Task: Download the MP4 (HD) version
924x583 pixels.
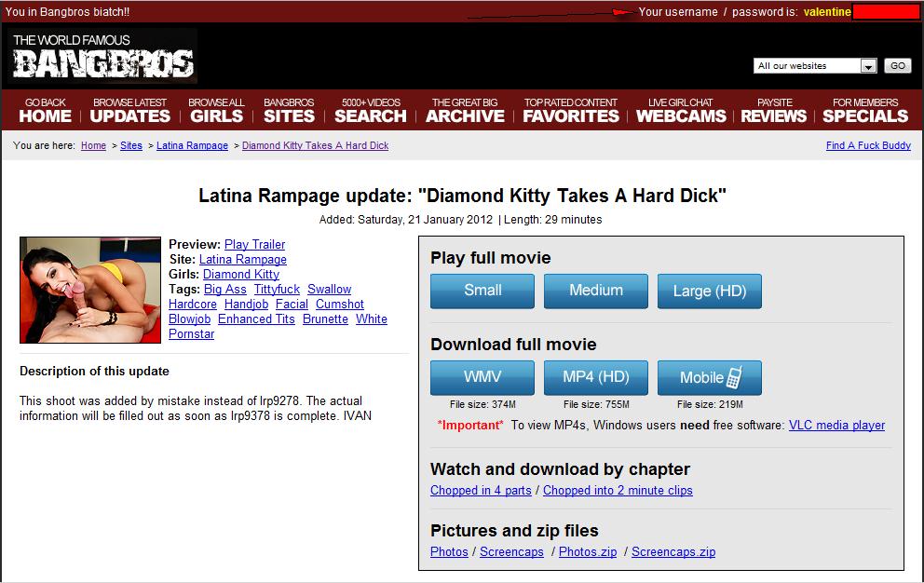Action: pos(596,377)
